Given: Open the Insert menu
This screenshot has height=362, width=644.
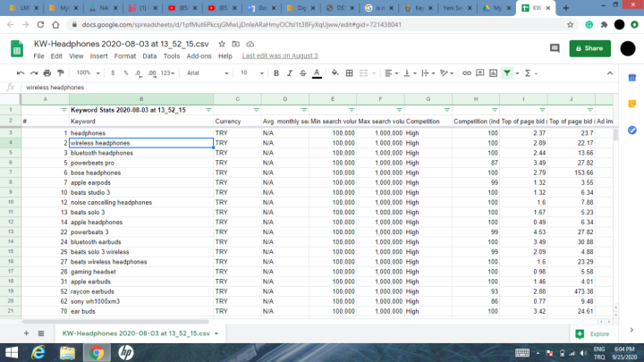Looking at the screenshot, I should coord(98,55).
